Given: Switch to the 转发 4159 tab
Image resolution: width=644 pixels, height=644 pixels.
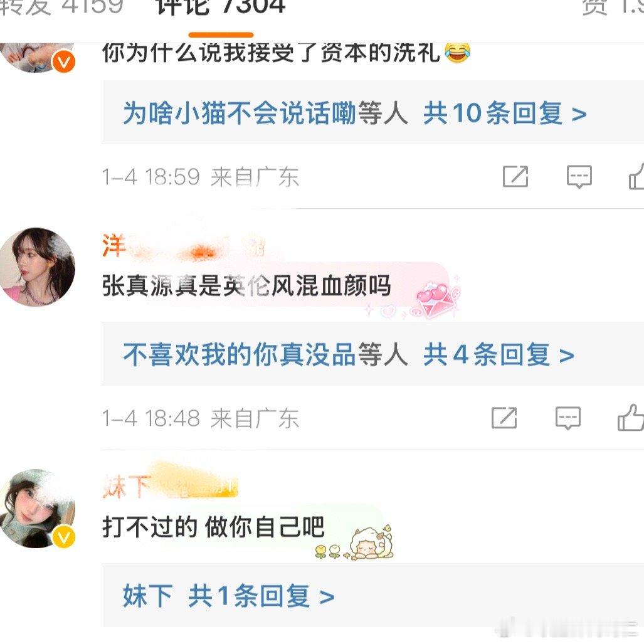Looking at the screenshot, I should (x=61, y=8).
